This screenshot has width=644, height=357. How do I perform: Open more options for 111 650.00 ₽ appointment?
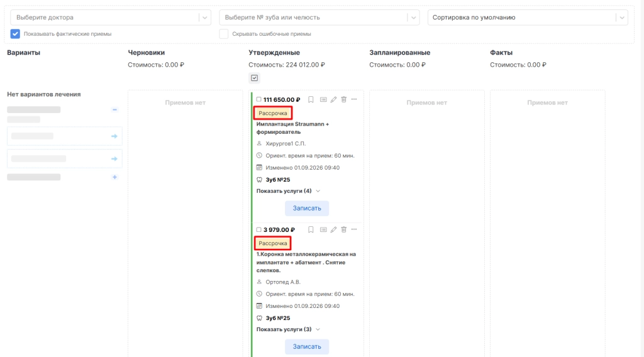tap(354, 99)
